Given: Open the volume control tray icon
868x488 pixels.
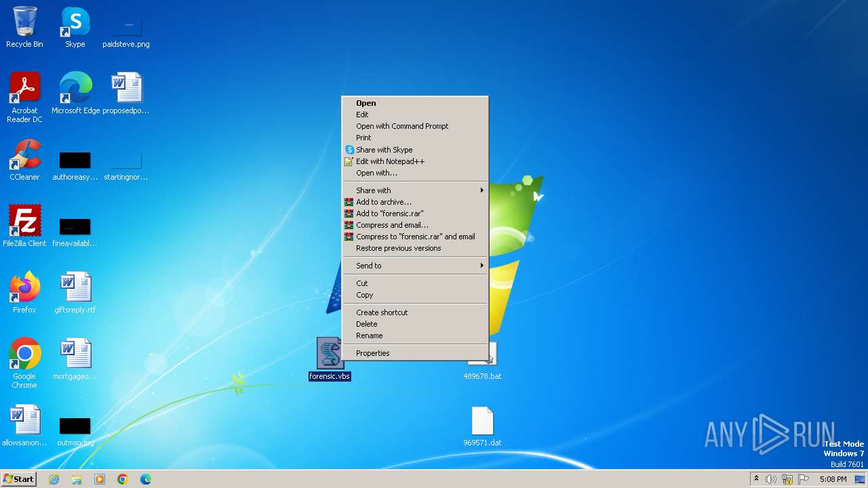Looking at the screenshot, I should (771, 479).
